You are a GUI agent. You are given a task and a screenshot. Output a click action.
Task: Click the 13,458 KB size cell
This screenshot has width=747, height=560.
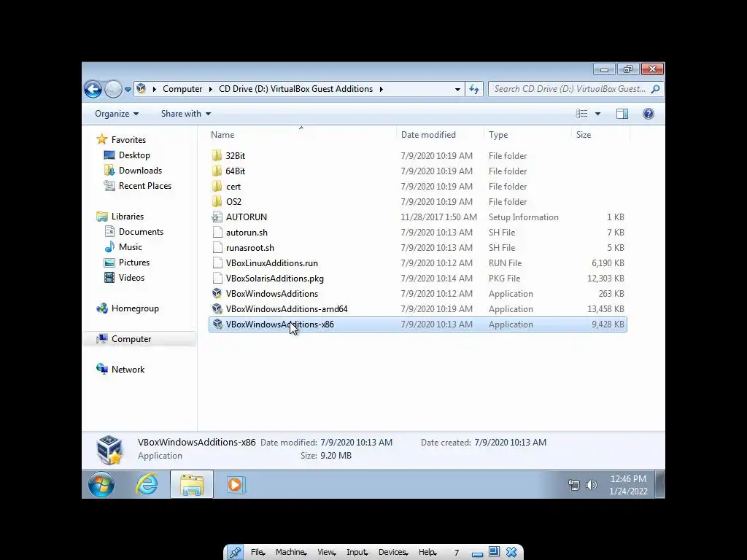(x=605, y=309)
